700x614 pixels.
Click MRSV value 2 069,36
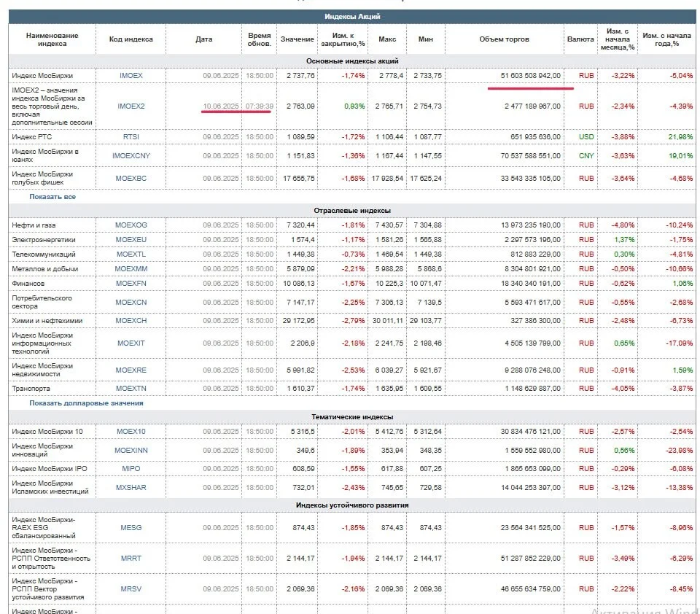tap(300, 589)
